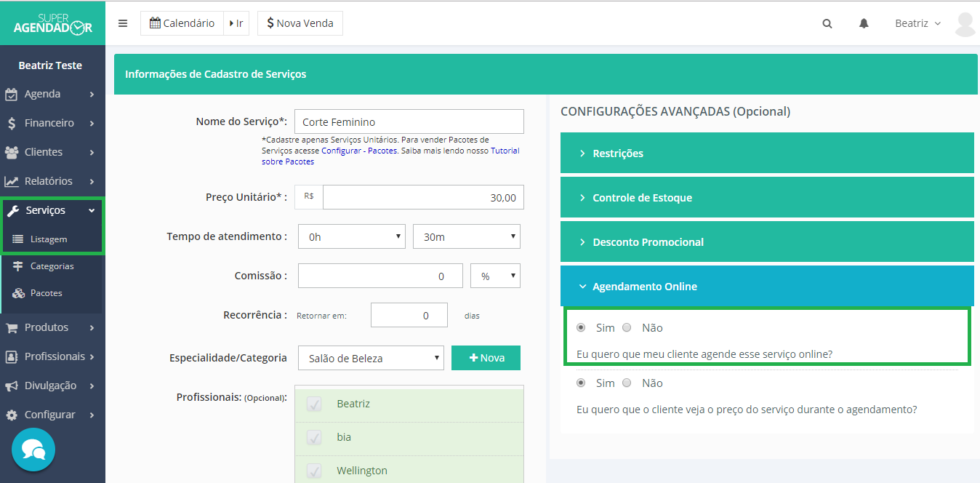Click the Nova category button

pyautogui.click(x=486, y=358)
